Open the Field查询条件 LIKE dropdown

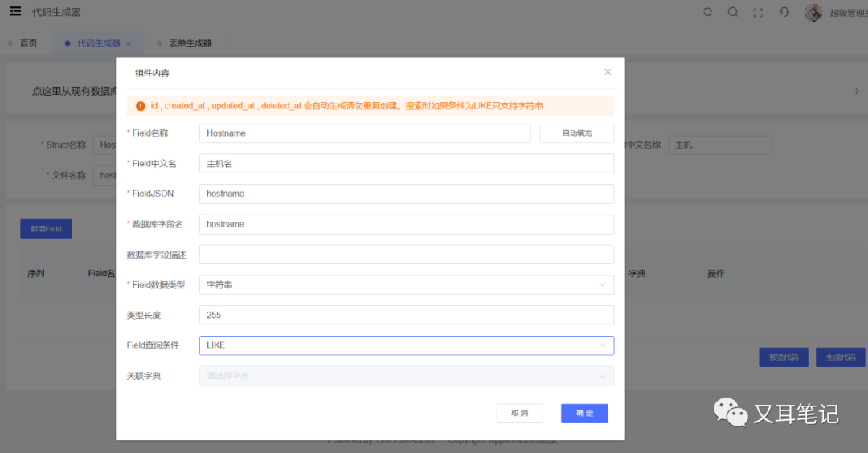pyautogui.click(x=406, y=345)
